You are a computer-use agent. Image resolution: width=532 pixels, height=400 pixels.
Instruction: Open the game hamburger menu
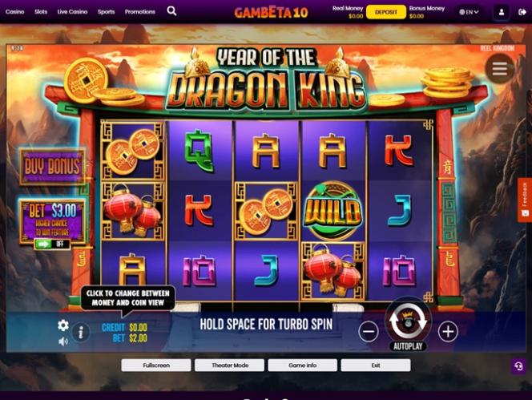click(x=499, y=69)
